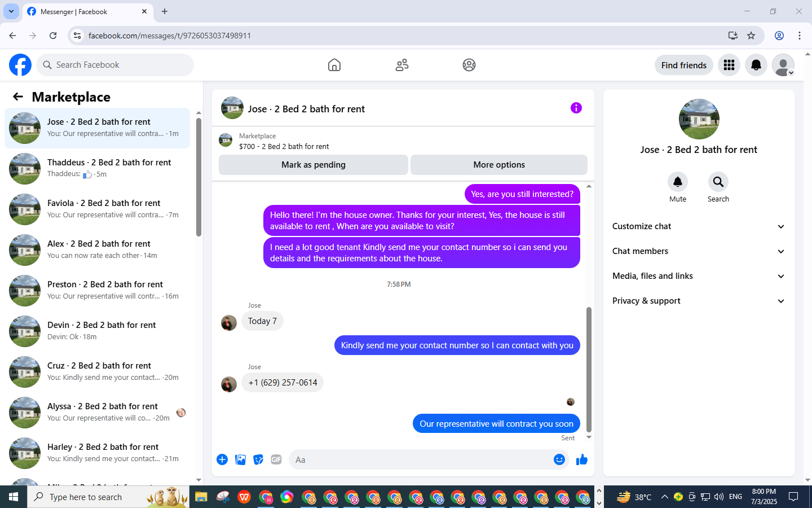812x508 pixels.
Task: Click the chat scroll down arrow
Action: (589, 437)
